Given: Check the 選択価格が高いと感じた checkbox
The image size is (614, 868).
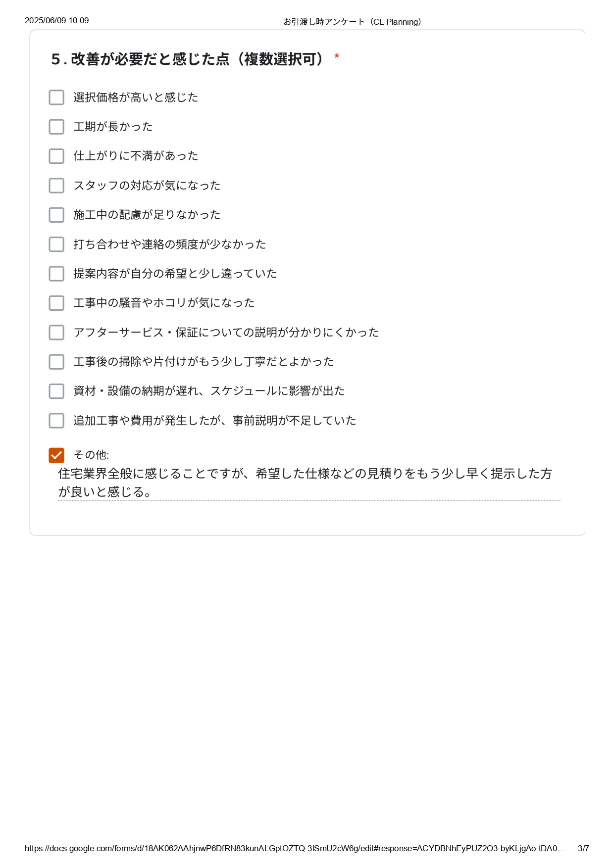Looking at the screenshot, I should (x=56, y=97).
